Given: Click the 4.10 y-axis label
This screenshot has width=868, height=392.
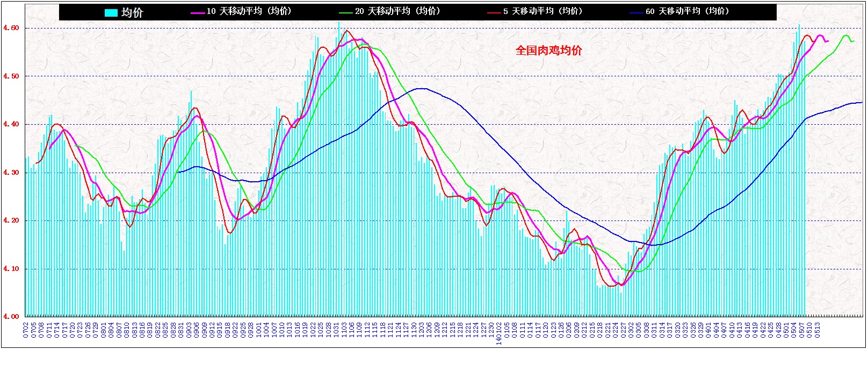Looking at the screenshot, I should tap(11, 269).
